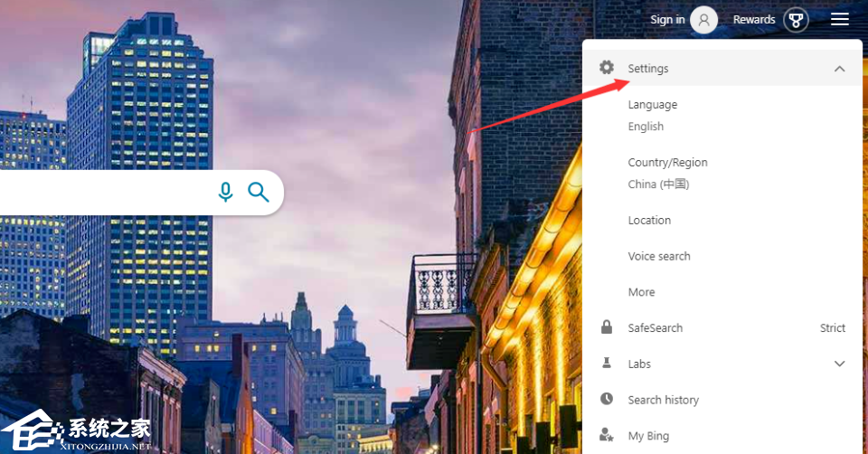Open More settings option
This screenshot has height=454, width=868.
(x=641, y=292)
